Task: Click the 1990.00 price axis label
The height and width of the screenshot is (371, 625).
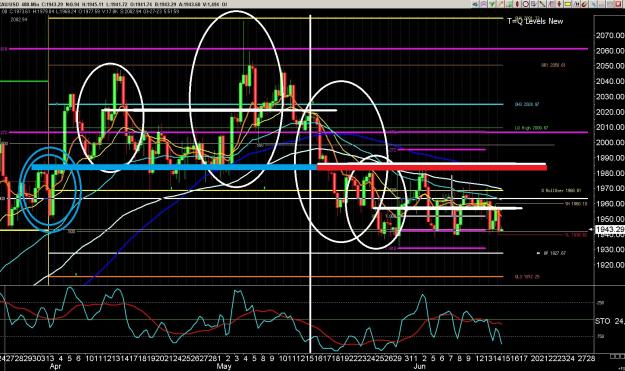Action: 610,158
